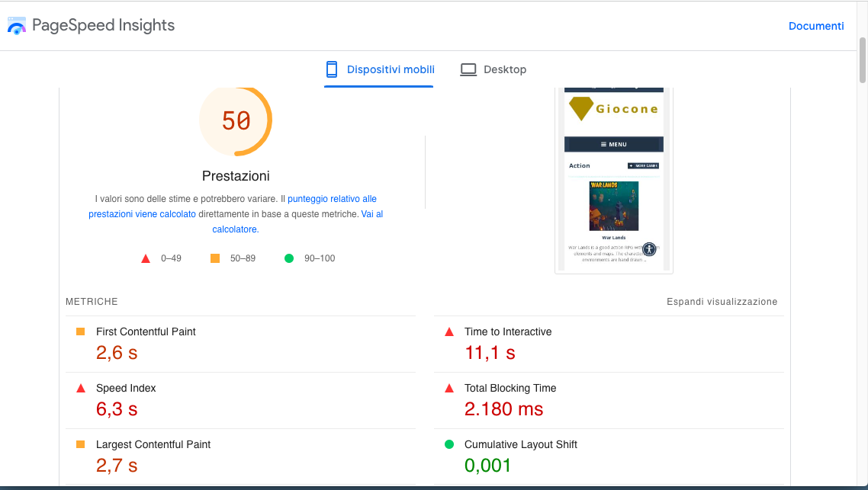Switch to the Dispositivi mobili tab
Viewport: 868px width, 490px height.
pos(378,69)
